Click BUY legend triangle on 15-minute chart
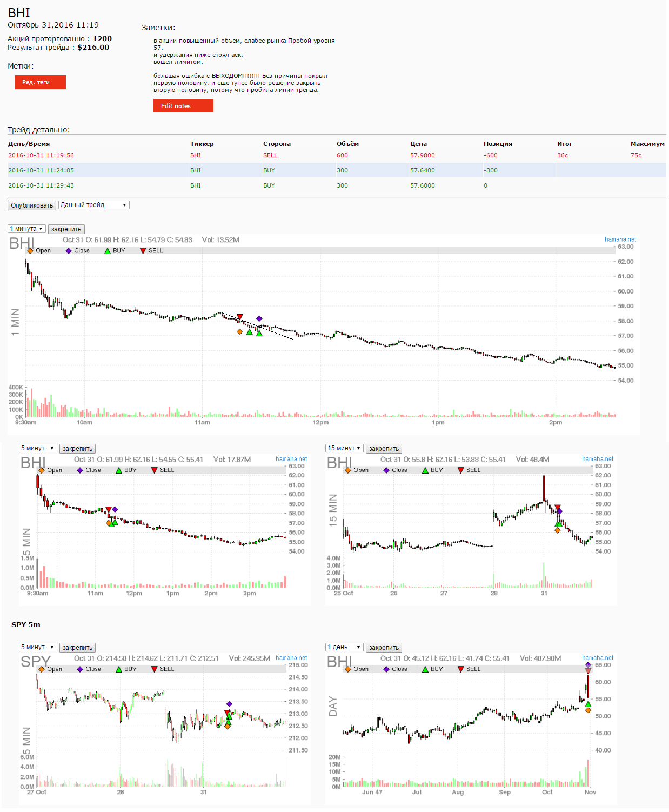 click(425, 470)
